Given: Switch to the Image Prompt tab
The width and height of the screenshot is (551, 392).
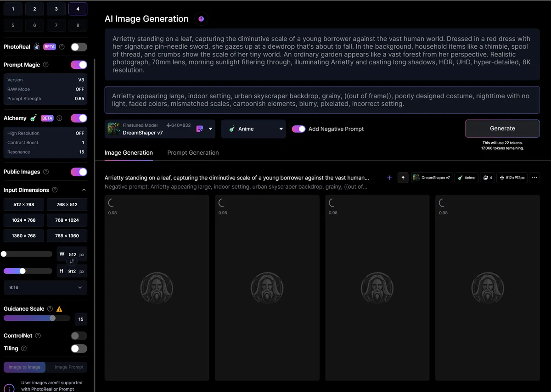Looking at the screenshot, I should click(69, 367).
